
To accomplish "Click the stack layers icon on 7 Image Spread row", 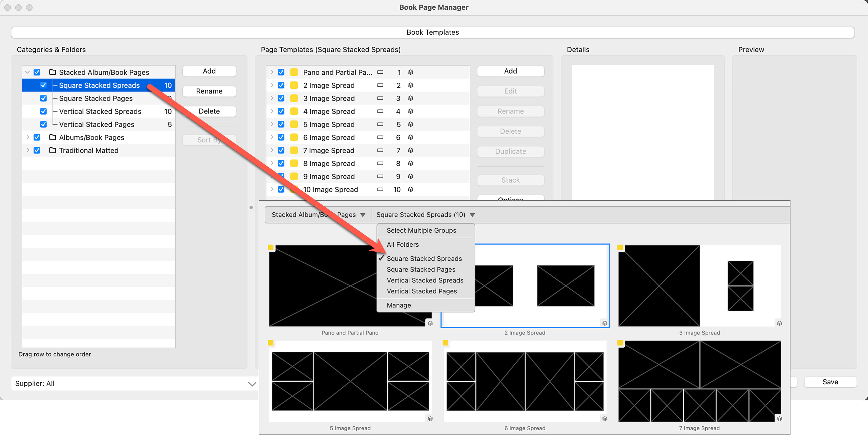I will 410,150.
